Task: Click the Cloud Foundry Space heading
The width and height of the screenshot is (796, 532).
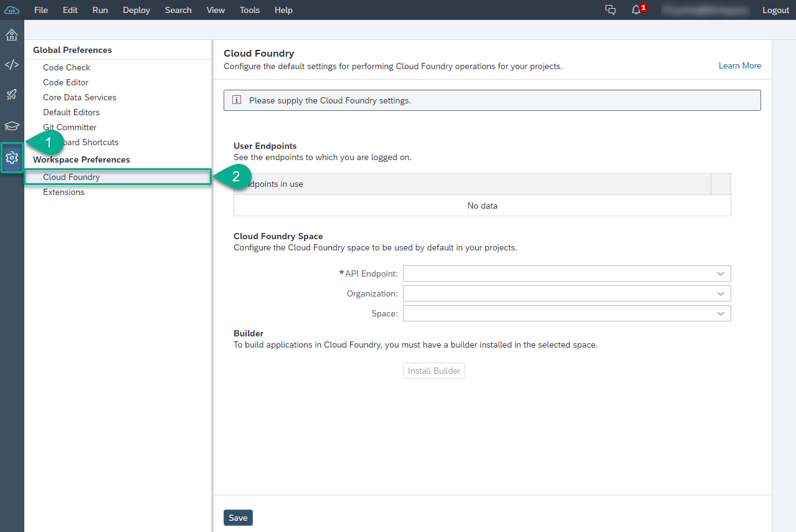Action: (x=278, y=236)
